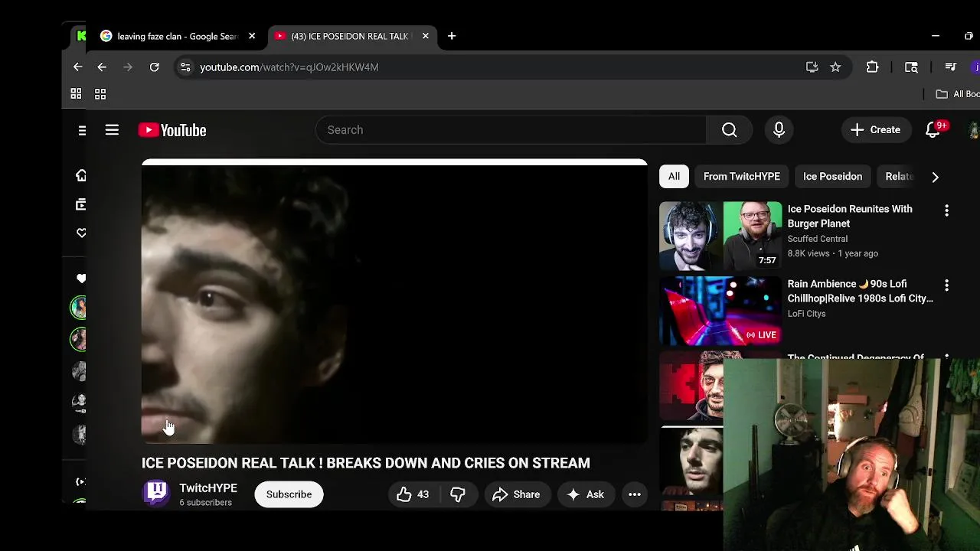Open Chrome profile avatar
The image size is (980, 551).
(x=975, y=67)
